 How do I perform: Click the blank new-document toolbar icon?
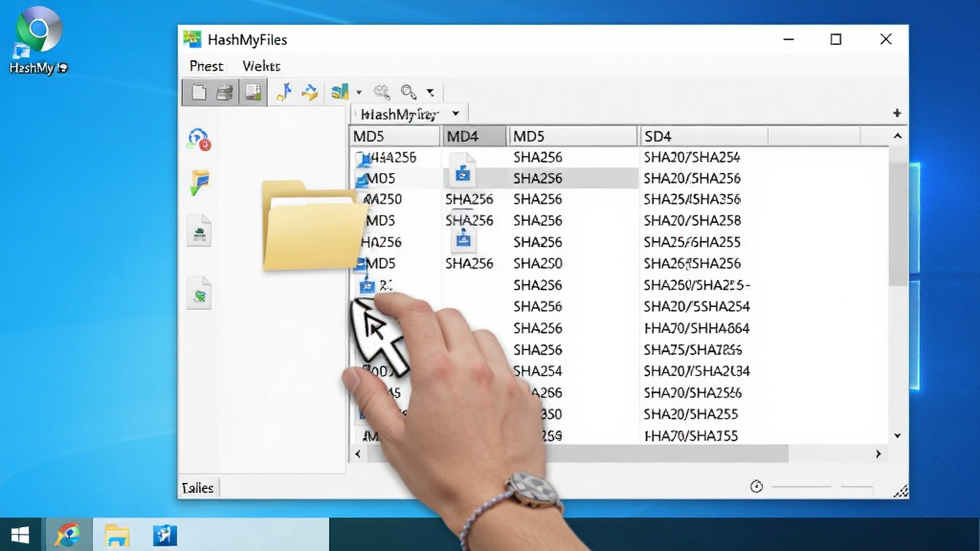tap(199, 92)
